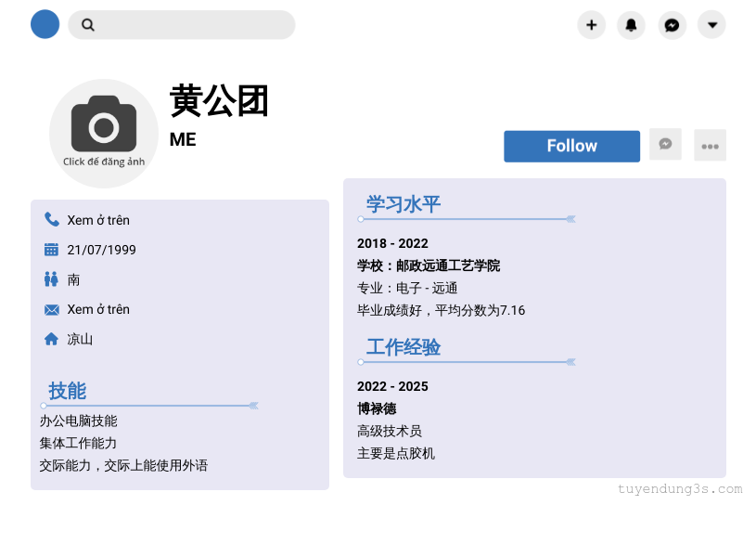Click the plus create icon
This screenshot has width=756, height=557.
click(591, 25)
